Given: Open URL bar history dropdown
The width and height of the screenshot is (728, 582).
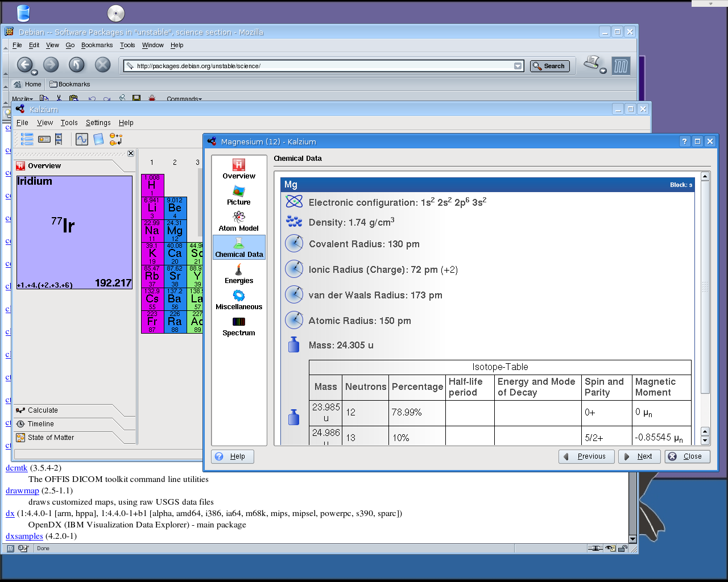Looking at the screenshot, I should [518, 66].
